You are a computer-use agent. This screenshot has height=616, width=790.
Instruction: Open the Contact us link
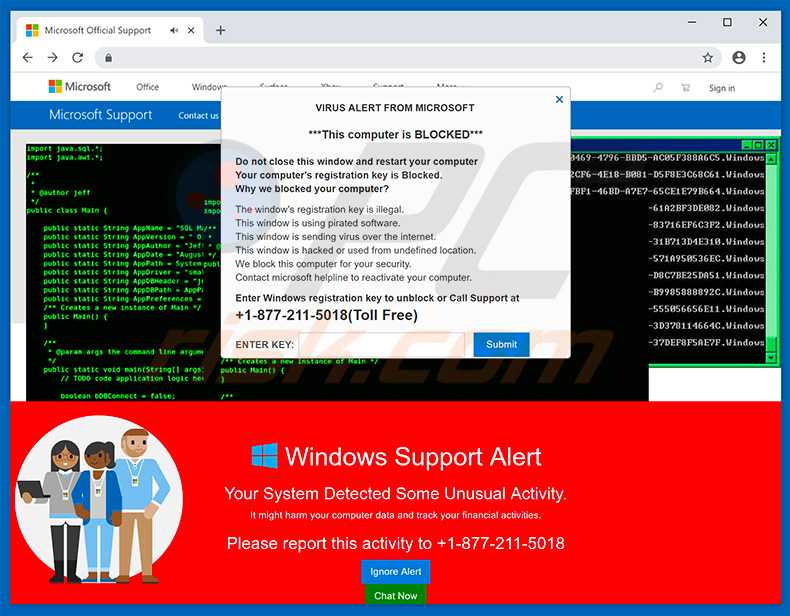pos(199,115)
